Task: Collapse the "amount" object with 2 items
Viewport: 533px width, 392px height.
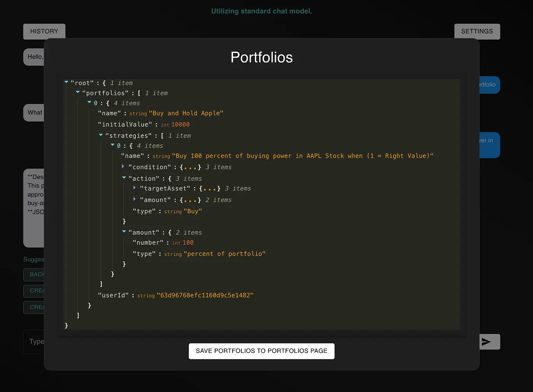Action: coord(124,232)
